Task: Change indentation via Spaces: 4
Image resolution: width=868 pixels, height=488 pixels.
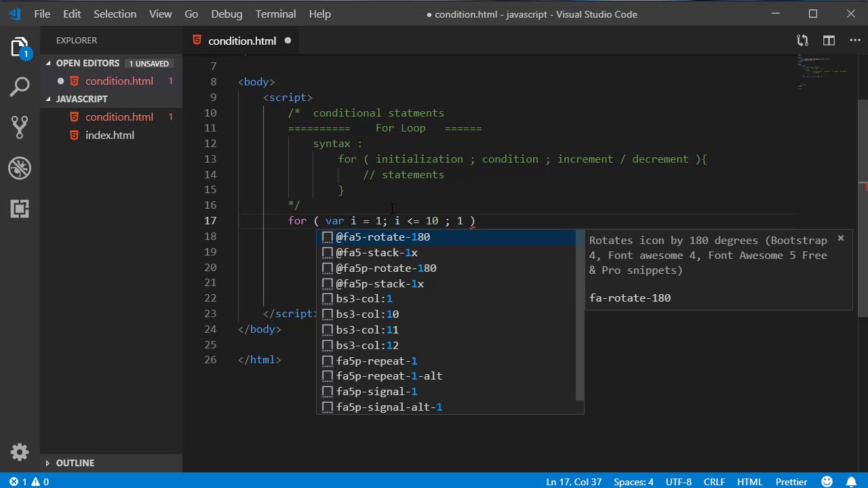Action: (x=633, y=482)
